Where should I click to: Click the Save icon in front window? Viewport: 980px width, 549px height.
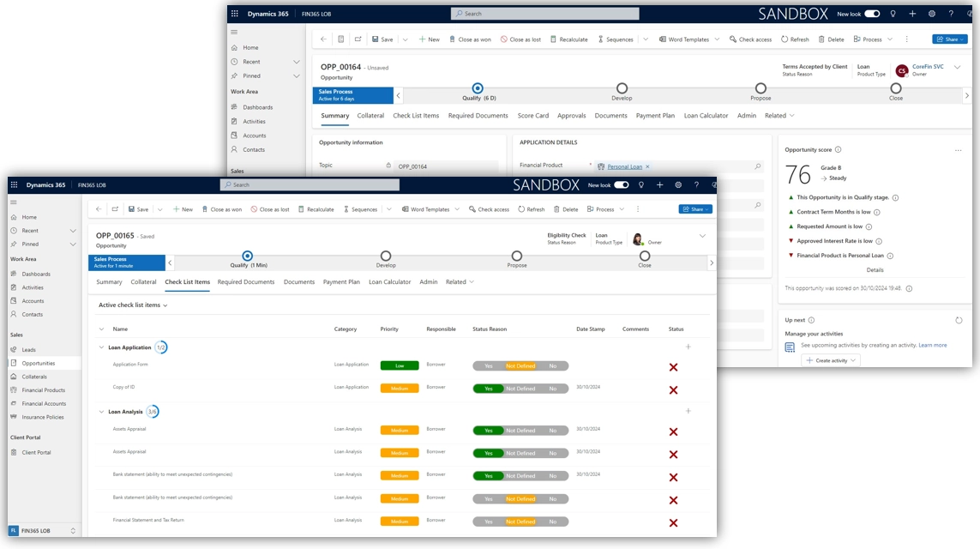coord(131,209)
